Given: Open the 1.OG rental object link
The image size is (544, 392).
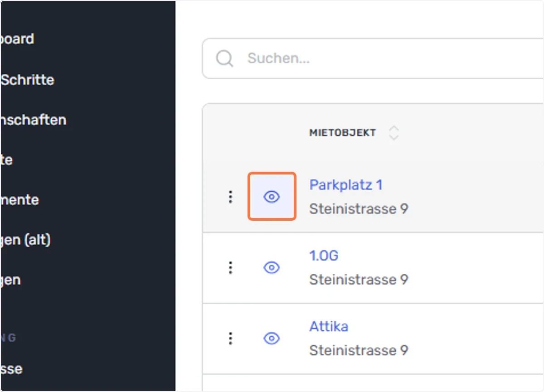Looking at the screenshot, I should click(324, 256).
